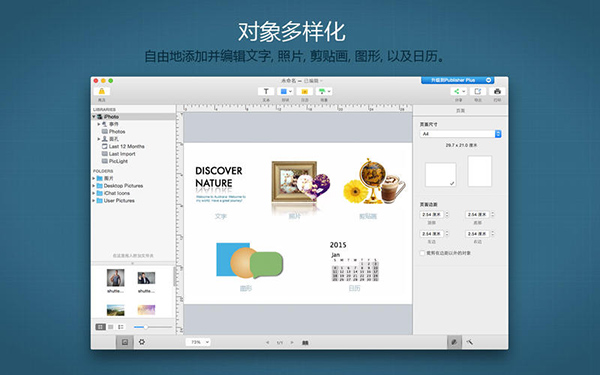Toggle the image library panel button
This screenshot has width=600, height=375.
coord(125,342)
